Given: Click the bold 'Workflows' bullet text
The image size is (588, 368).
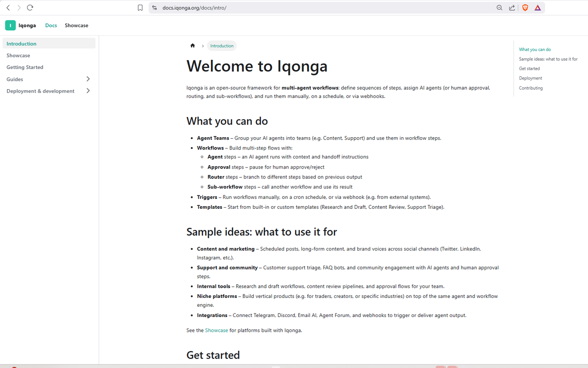Looking at the screenshot, I should (x=210, y=148).
